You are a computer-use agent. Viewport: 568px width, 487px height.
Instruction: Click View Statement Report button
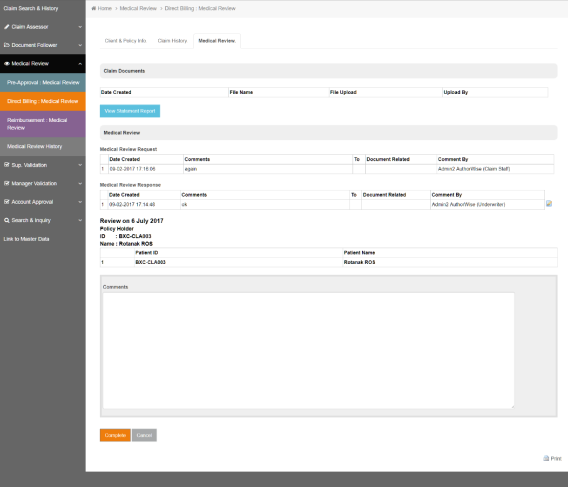(130, 111)
